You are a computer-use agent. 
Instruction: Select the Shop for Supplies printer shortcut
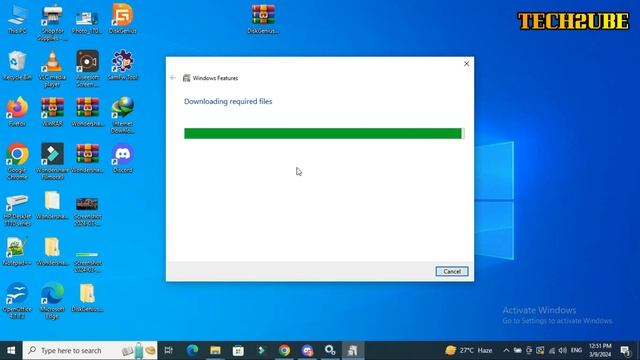[53, 22]
